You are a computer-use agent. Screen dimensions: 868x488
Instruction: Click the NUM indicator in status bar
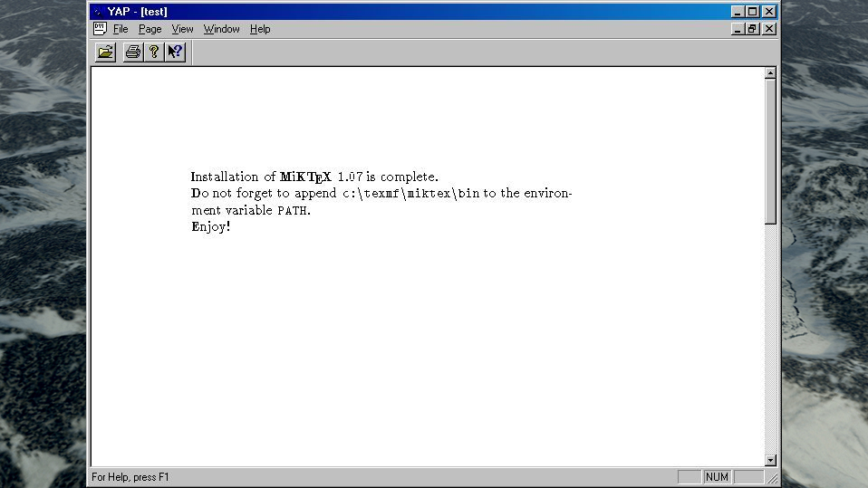tap(717, 477)
